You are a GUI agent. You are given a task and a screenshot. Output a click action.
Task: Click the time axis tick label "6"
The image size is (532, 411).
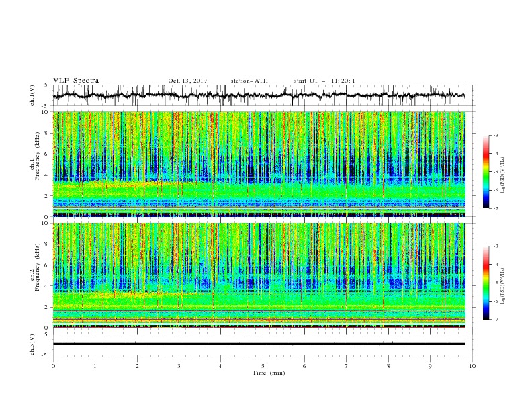(x=304, y=366)
